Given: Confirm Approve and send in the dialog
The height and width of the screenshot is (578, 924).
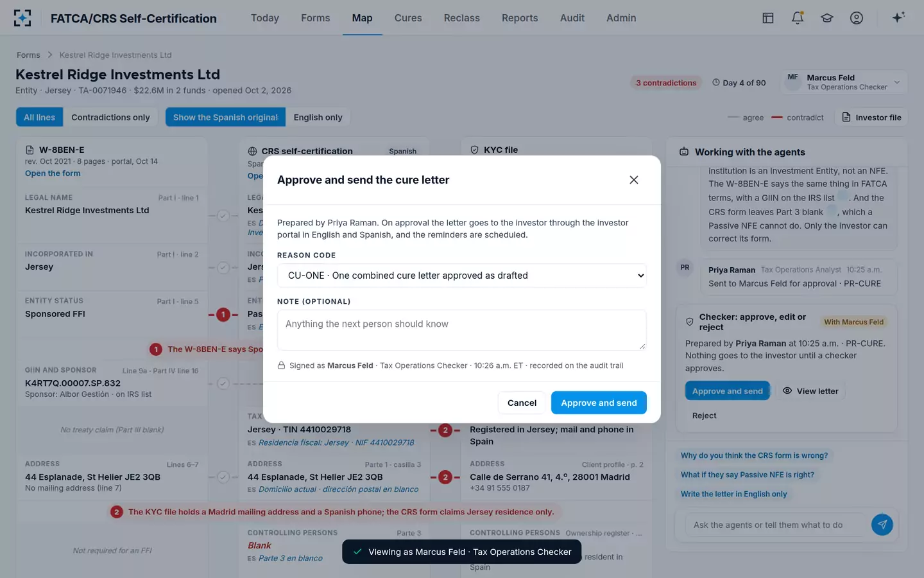Looking at the screenshot, I should [x=599, y=403].
